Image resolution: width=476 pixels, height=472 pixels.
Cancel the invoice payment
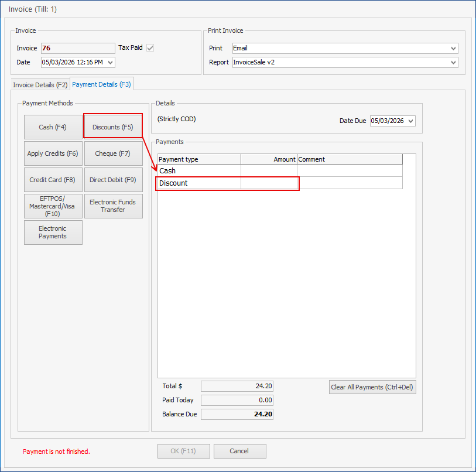239,451
